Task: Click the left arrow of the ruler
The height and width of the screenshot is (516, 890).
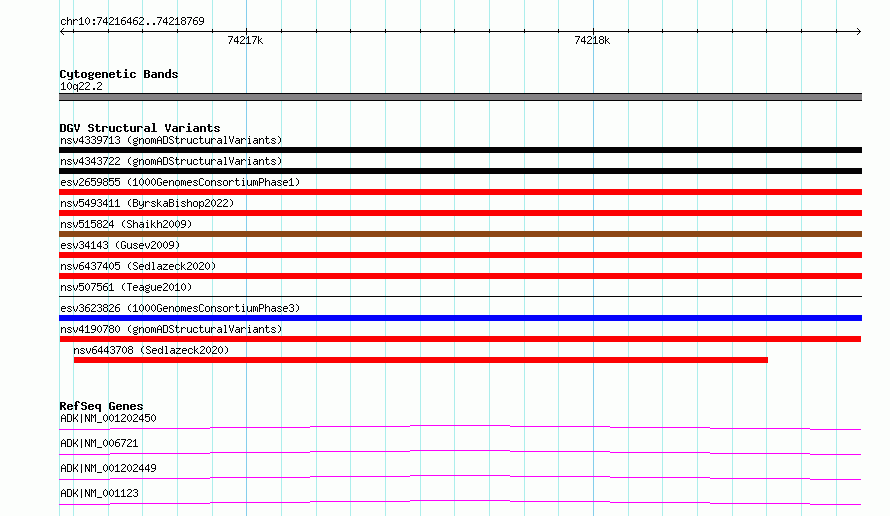Action: (x=63, y=31)
